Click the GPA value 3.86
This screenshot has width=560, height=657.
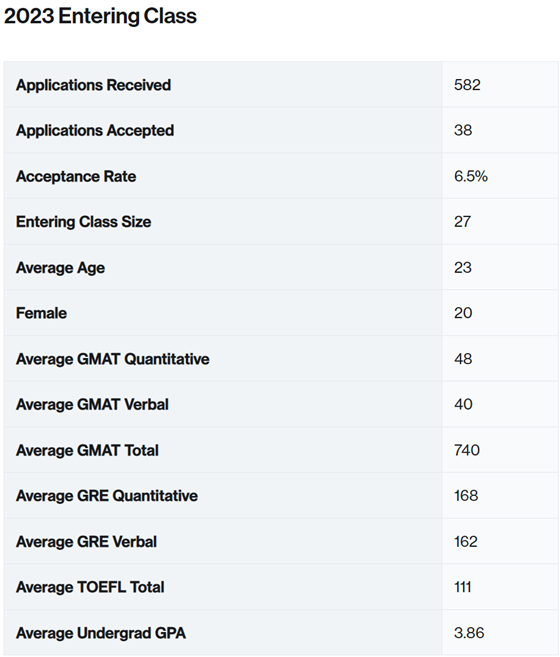(469, 633)
